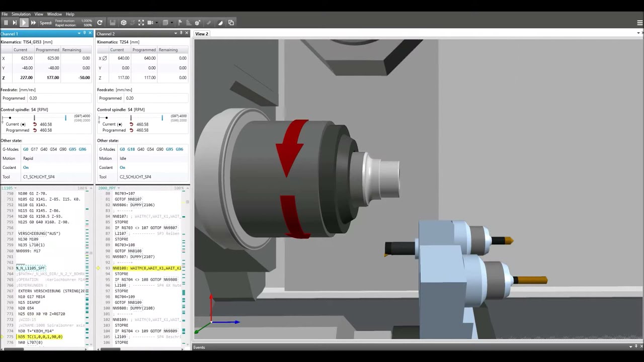Open the Window menu
The height and width of the screenshot is (362, 644).
coord(54,14)
